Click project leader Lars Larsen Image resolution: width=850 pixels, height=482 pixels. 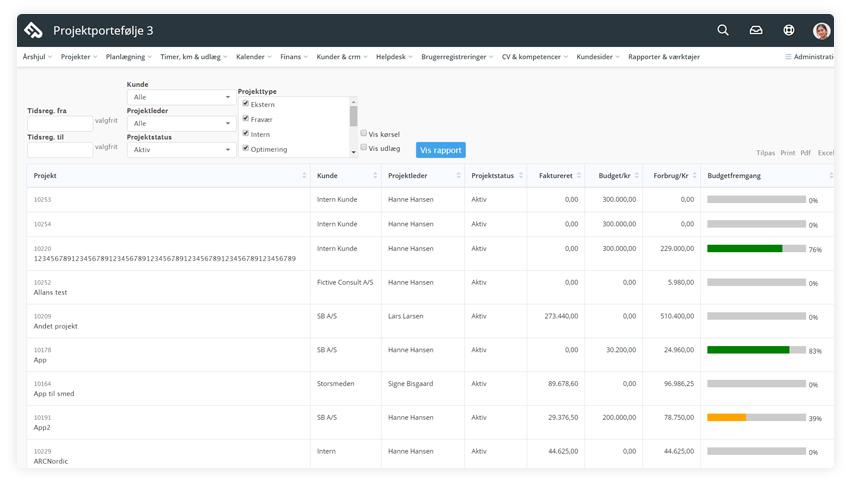(x=405, y=316)
